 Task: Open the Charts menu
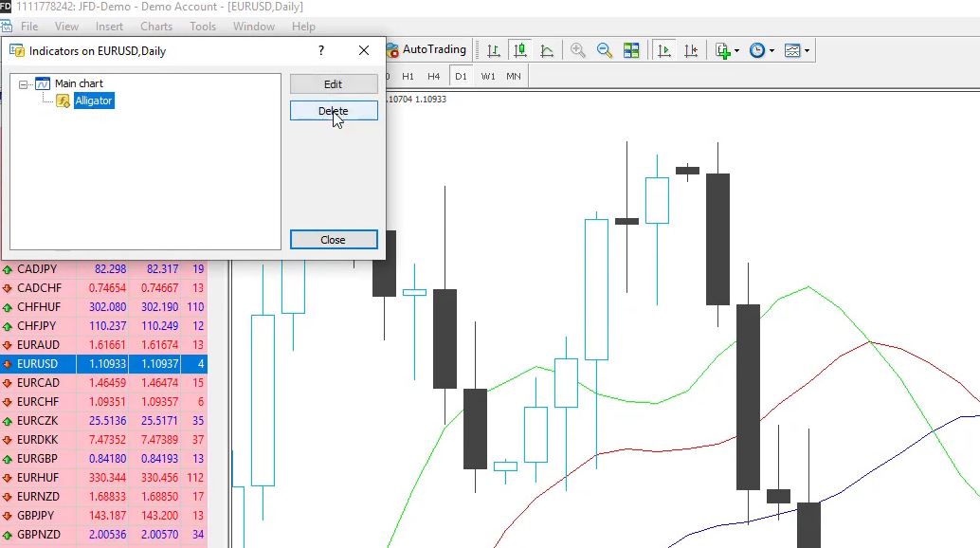point(155,26)
